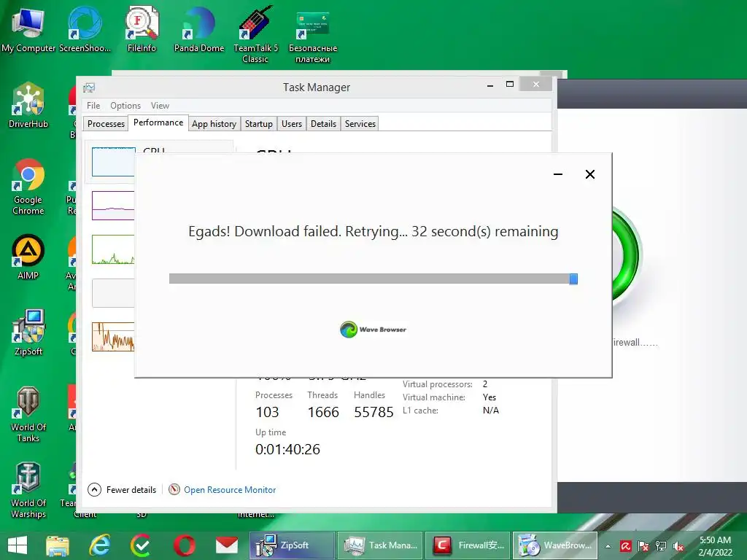
Task: Click the red antivirus tray icon
Action: click(x=625, y=546)
